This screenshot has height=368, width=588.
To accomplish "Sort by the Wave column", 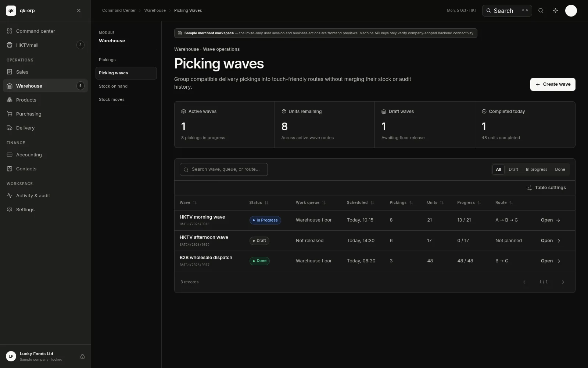I will 188,203.
